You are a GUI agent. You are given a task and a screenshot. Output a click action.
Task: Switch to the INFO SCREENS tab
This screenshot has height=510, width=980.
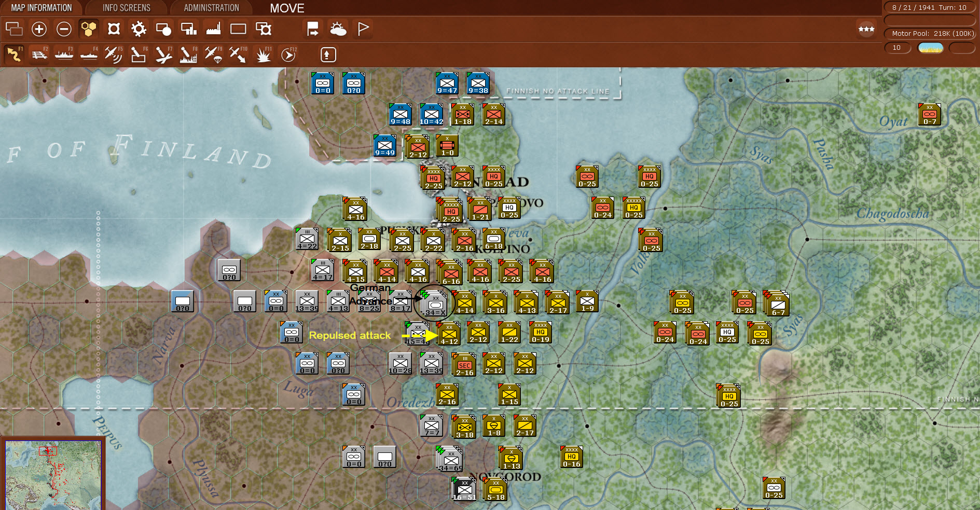click(x=126, y=8)
